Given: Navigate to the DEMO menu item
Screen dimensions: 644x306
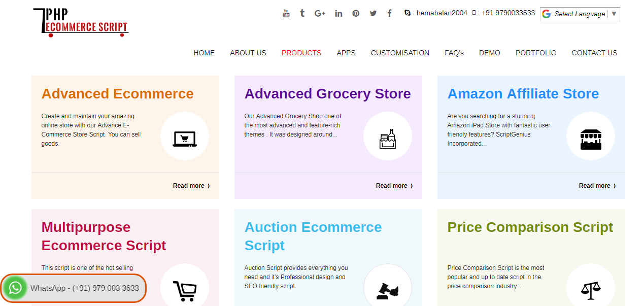Looking at the screenshot, I should [x=489, y=53].
